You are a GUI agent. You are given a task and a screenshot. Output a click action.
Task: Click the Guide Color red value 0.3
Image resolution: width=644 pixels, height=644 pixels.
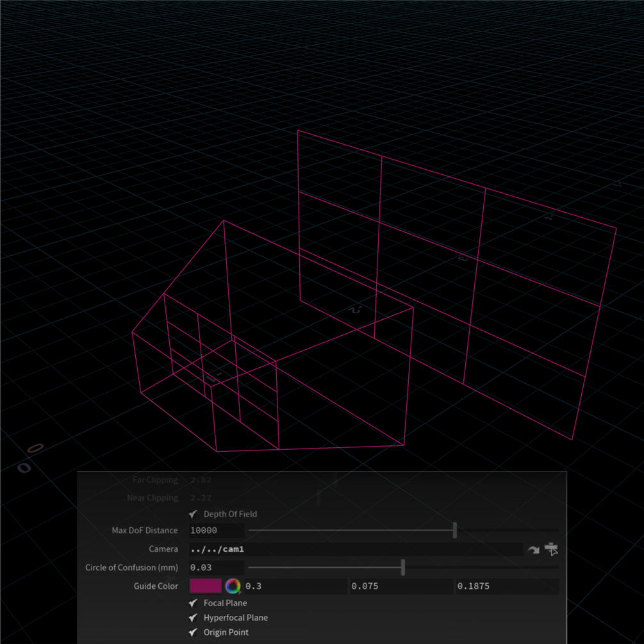(x=295, y=586)
